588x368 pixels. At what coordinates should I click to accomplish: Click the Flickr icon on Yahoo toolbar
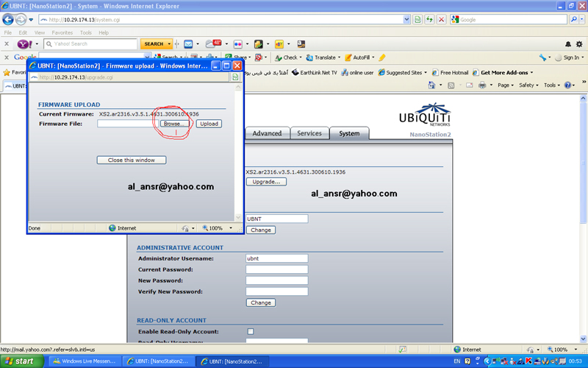(237, 44)
